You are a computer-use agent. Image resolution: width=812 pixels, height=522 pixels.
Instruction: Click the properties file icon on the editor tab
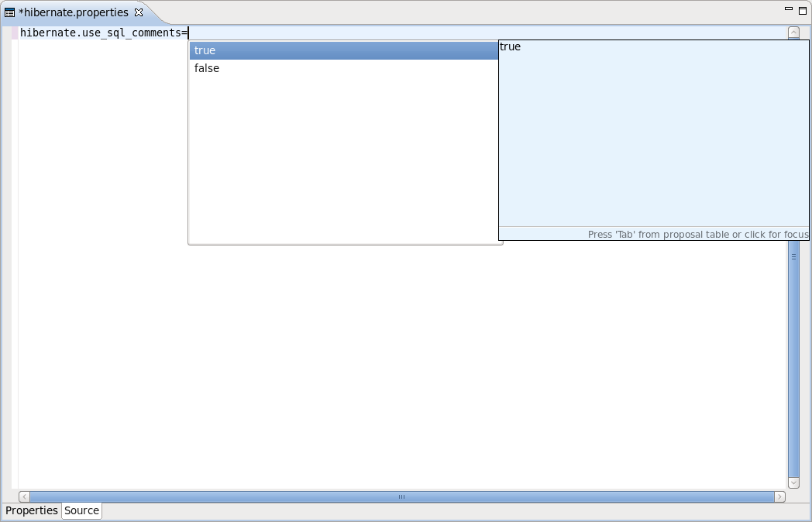pos(9,12)
